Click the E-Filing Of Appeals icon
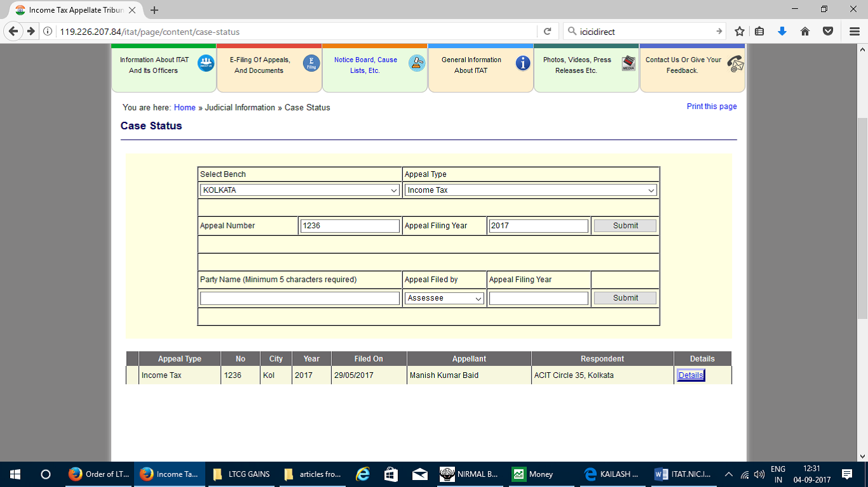Viewport: 868px width, 487px height. tap(311, 63)
